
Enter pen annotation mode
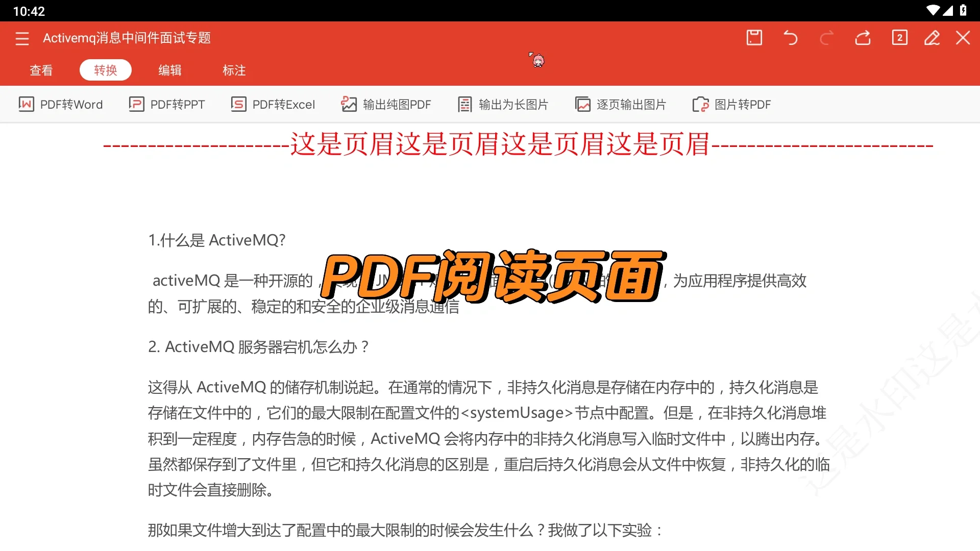click(932, 38)
